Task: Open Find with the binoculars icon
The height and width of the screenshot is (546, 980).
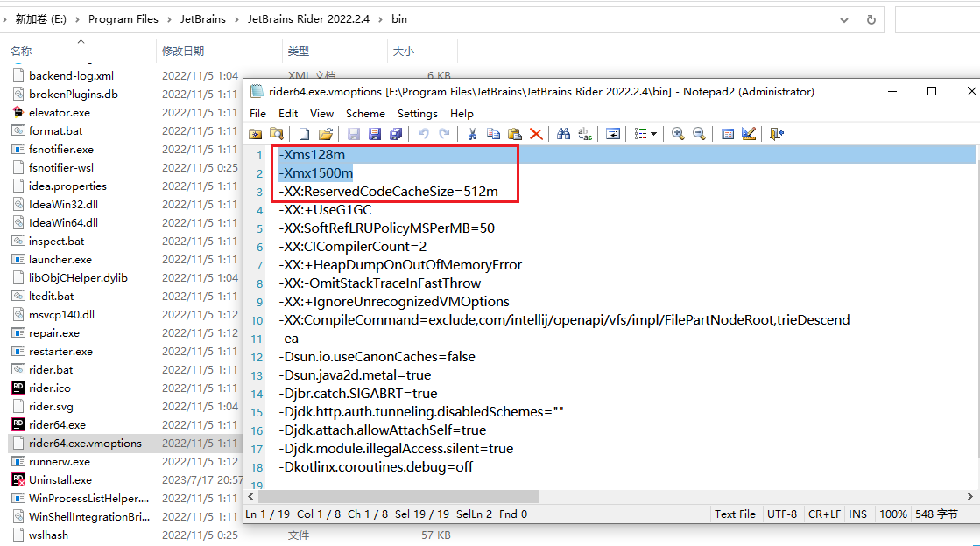Action: (564, 134)
